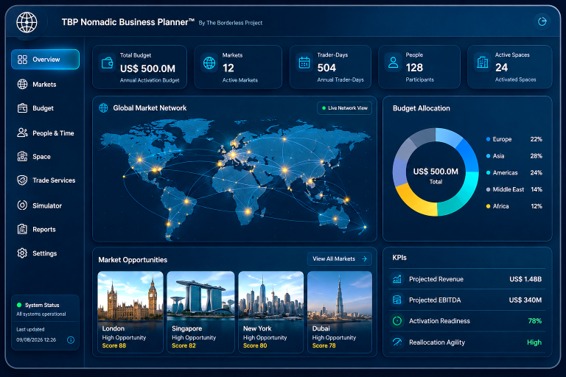Viewport: 566px width, 377px height.
Task: Click the info icon beside the last updated time
Action: click(x=71, y=340)
